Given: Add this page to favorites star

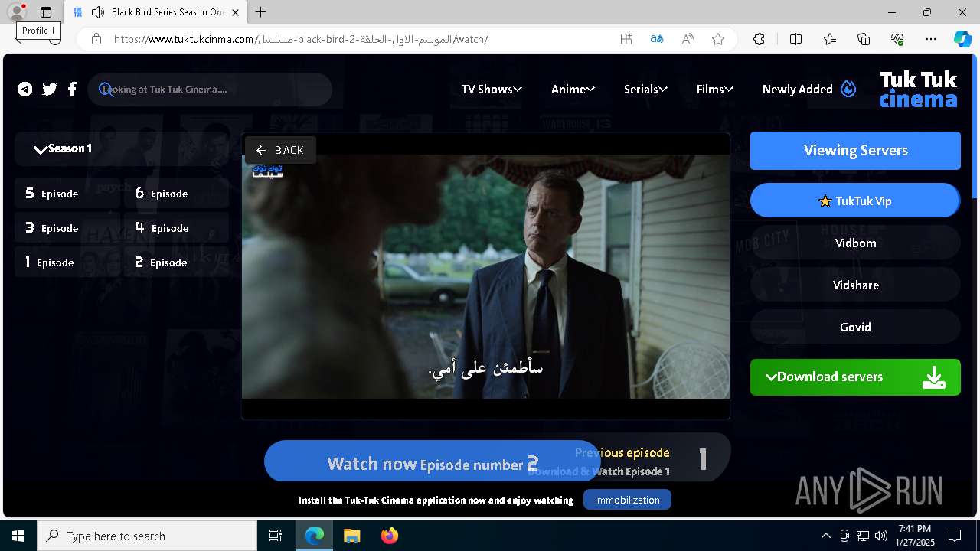Looking at the screenshot, I should point(718,39).
